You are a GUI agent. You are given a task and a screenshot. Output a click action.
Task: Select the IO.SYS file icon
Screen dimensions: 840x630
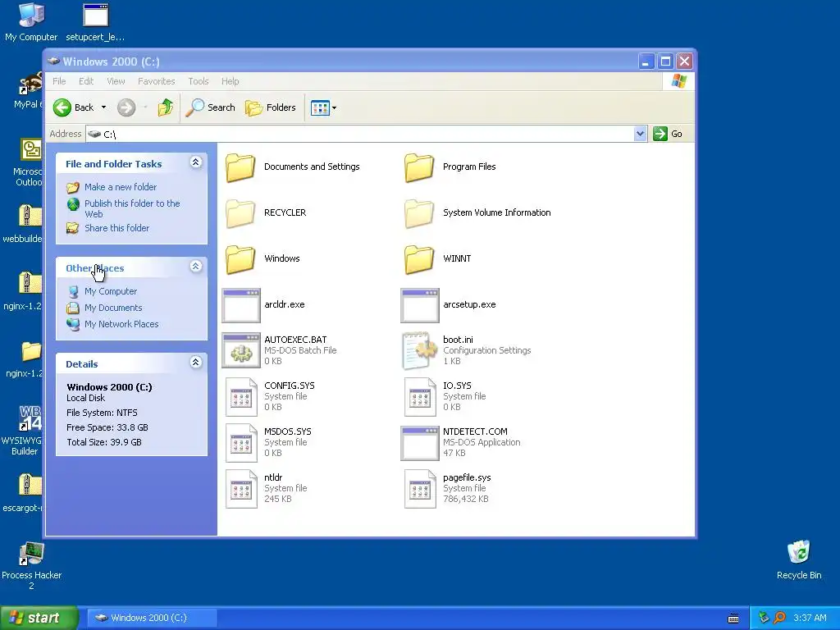[420, 397]
